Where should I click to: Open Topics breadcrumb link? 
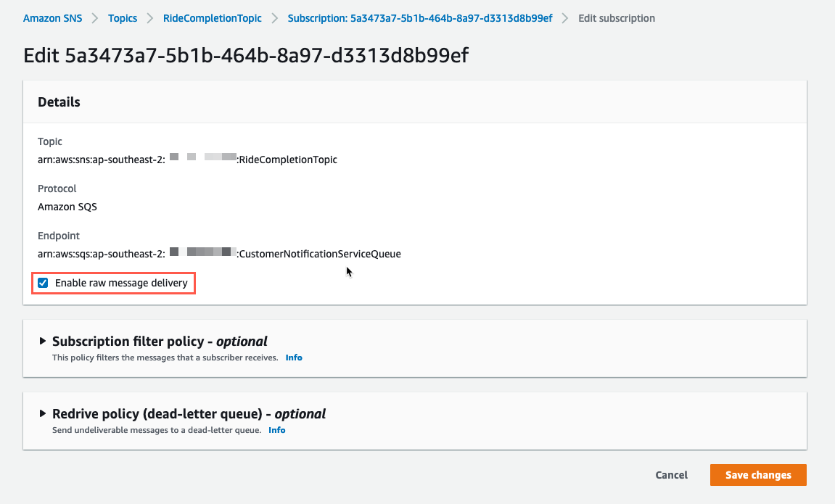point(123,18)
